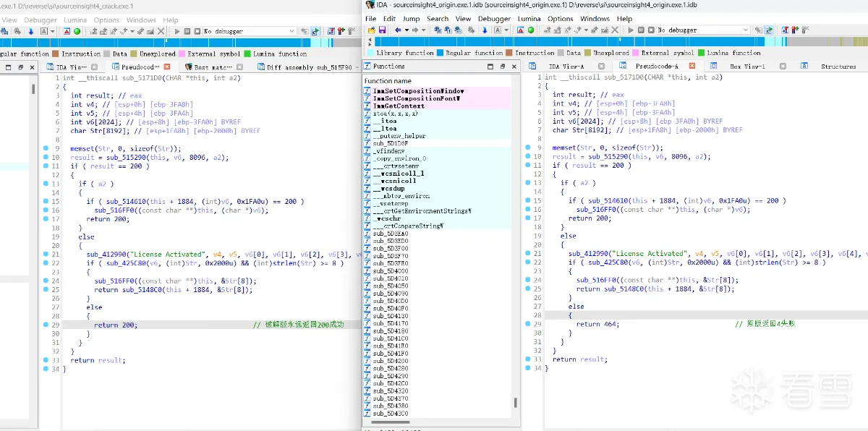Click green circle icon in right IDA toolbar
Image resolution: width=868 pixels, height=431 pixels.
[531, 30]
